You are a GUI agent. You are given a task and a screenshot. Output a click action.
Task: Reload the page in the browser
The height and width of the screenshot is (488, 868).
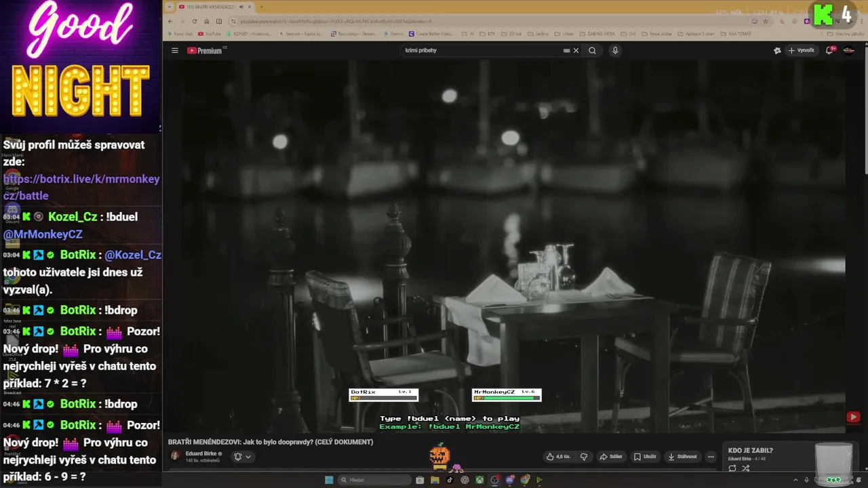pos(195,21)
